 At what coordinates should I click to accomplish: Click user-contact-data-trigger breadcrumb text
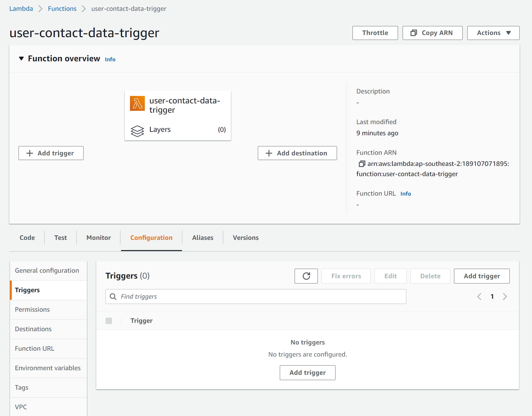point(129,9)
